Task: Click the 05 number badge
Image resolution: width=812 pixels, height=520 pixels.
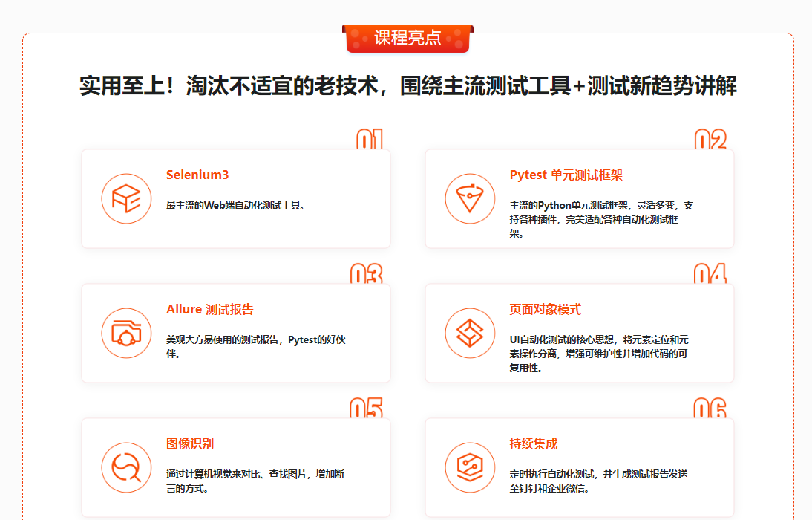Action: [x=366, y=409]
